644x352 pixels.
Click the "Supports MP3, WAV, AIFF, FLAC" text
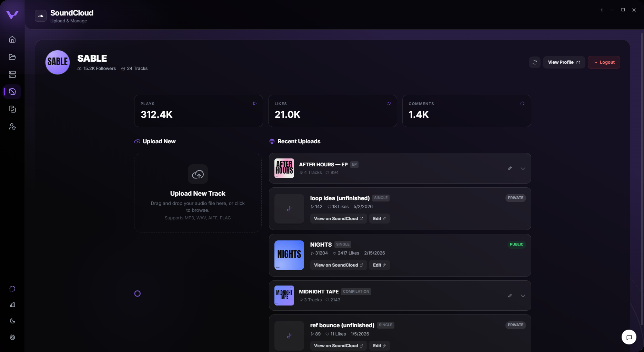(x=198, y=218)
